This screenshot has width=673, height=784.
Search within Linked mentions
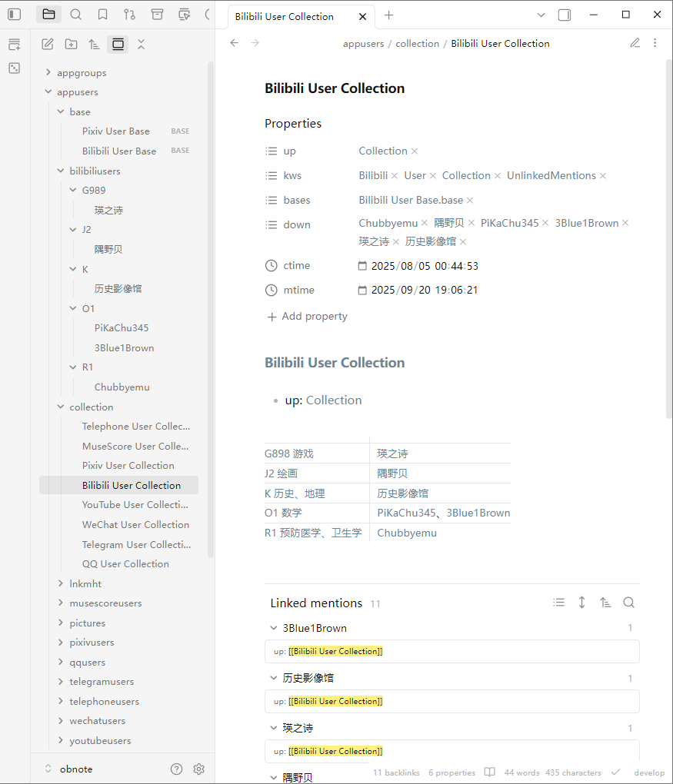click(x=628, y=603)
